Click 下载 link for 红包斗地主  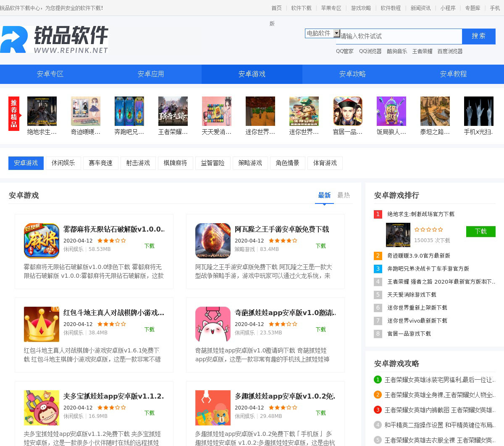click(x=150, y=329)
